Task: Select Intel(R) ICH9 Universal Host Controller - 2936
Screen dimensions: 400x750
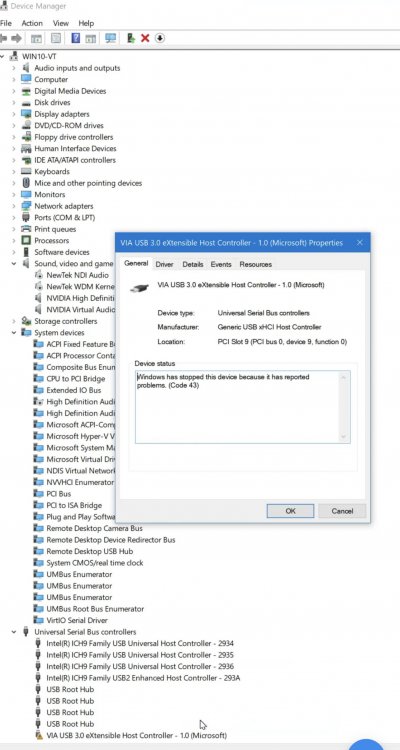Action: [x=140, y=666]
